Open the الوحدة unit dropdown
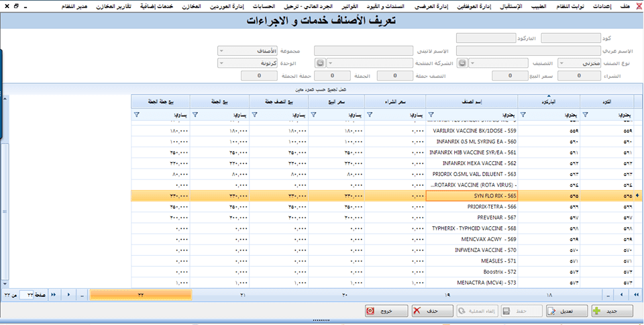 tap(221, 63)
